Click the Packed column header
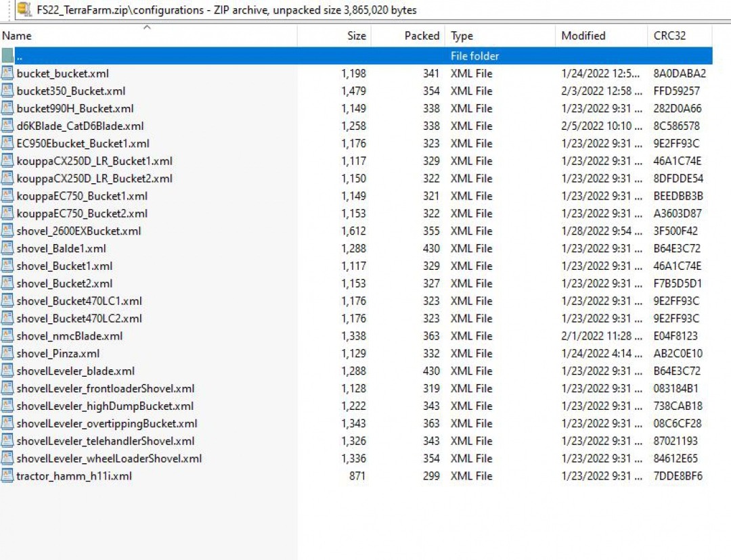731x560 pixels. [421, 37]
